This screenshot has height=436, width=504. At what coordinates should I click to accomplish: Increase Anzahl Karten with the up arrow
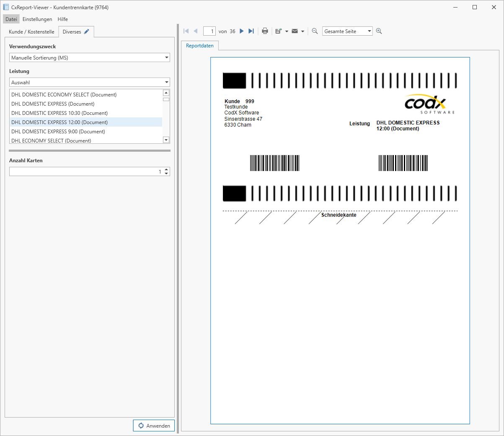click(167, 169)
